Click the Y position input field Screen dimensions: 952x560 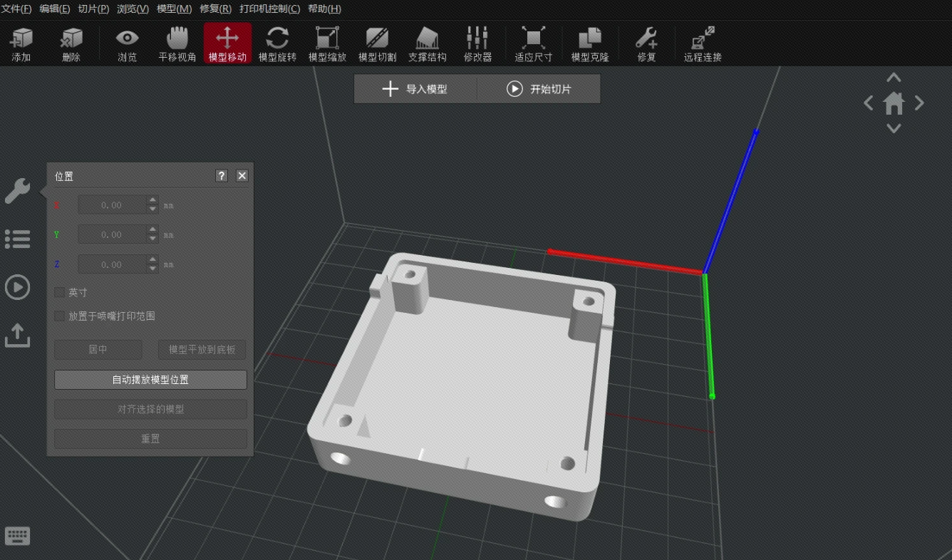(112, 234)
